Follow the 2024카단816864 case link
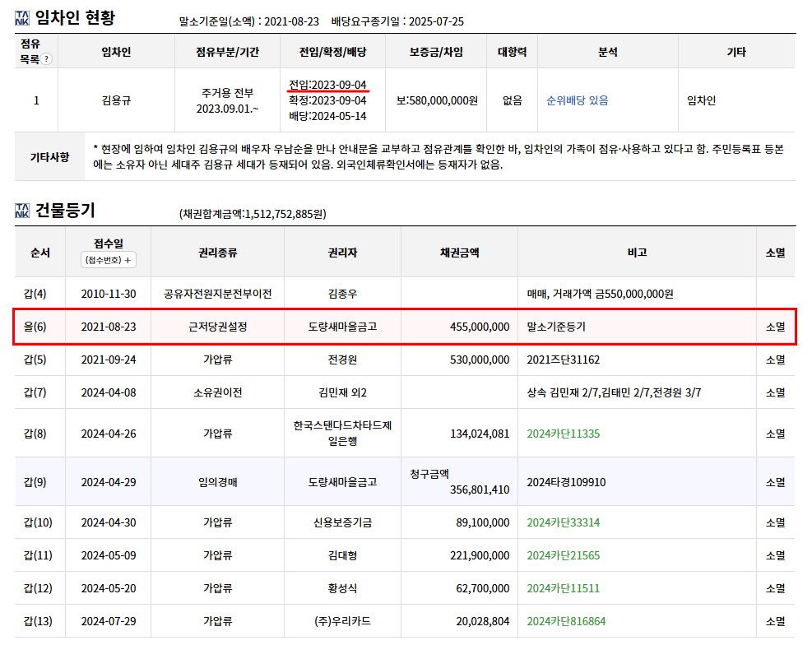 [566, 621]
